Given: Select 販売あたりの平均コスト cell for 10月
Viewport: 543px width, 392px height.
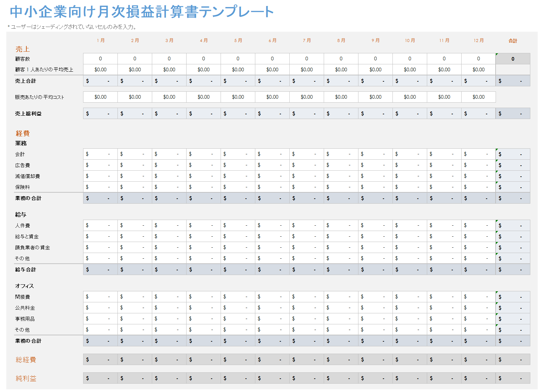Looking at the screenshot, I should tap(410, 97).
